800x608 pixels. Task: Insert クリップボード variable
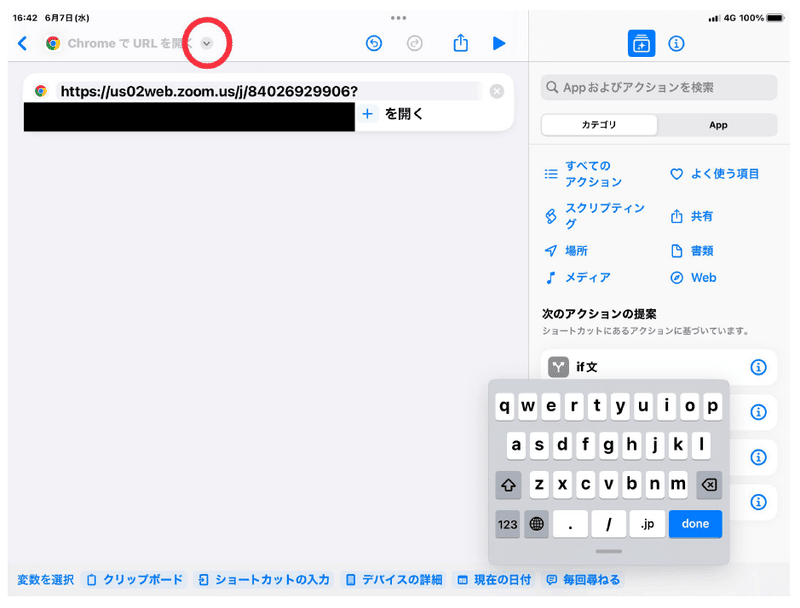(135, 580)
